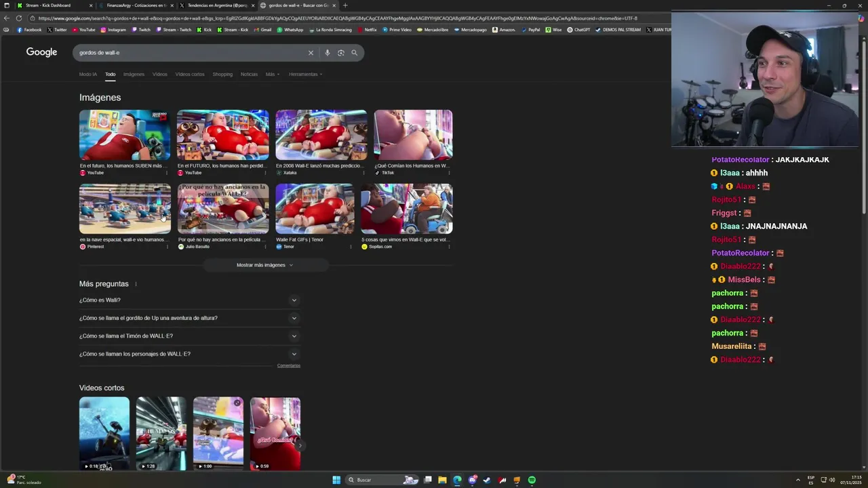Image resolution: width=868 pixels, height=488 pixels.
Task: Open the 'Más' search filter dropdown
Action: pyautogui.click(x=272, y=75)
